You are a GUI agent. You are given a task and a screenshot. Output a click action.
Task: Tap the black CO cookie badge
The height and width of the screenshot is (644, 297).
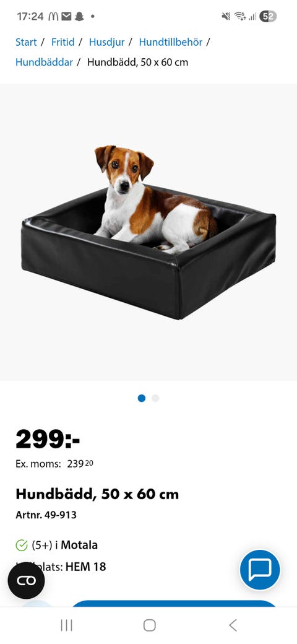coord(26,581)
